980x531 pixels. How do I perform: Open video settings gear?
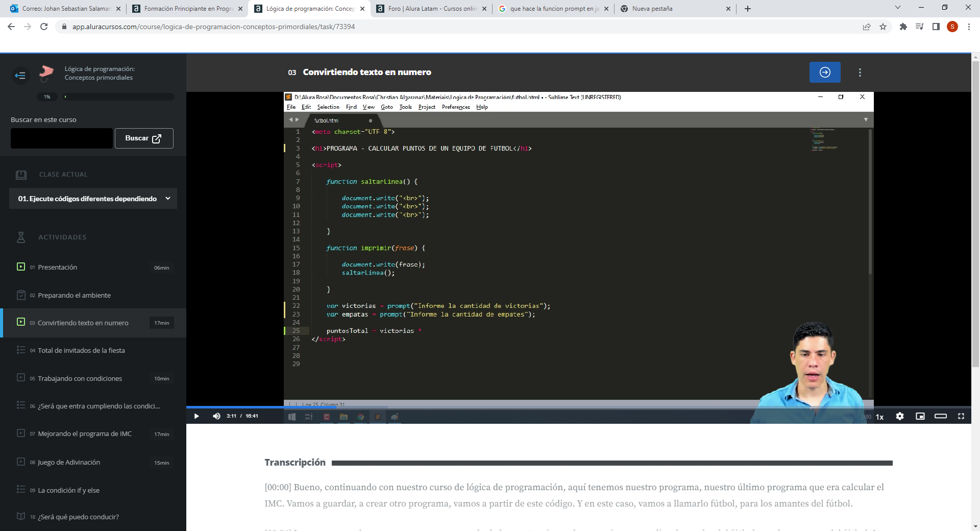click(x=900, y=416)
